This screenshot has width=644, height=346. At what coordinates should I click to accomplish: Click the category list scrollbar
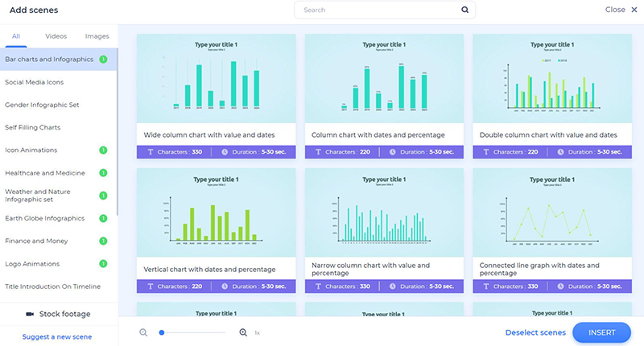point(118,131)
